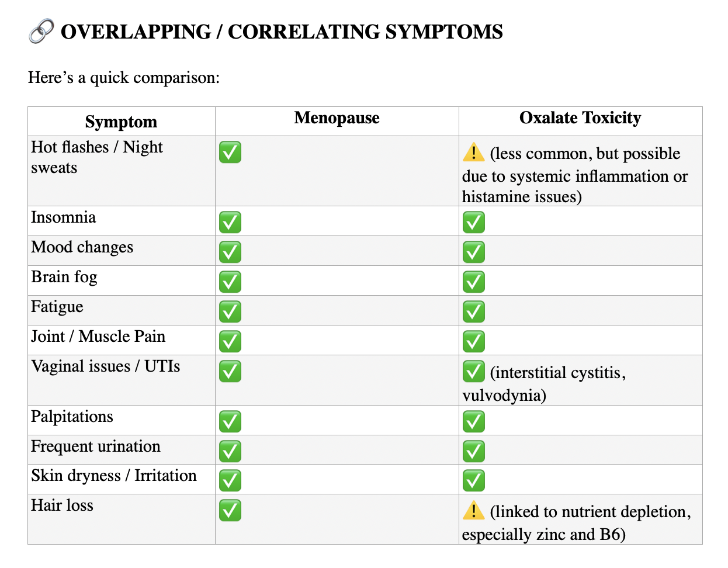Click the warning icon in Hair loss row
The image size is (728, 568).
pos(473,511)
